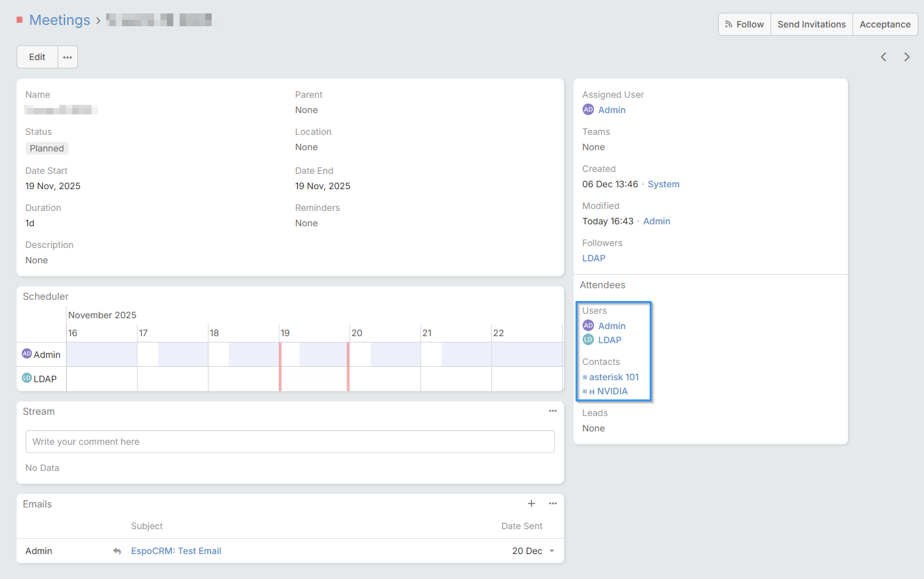Open the Acceptance menu button
Image resolution: width=924 pixels, height=579 pixels.
pos(884,24)
